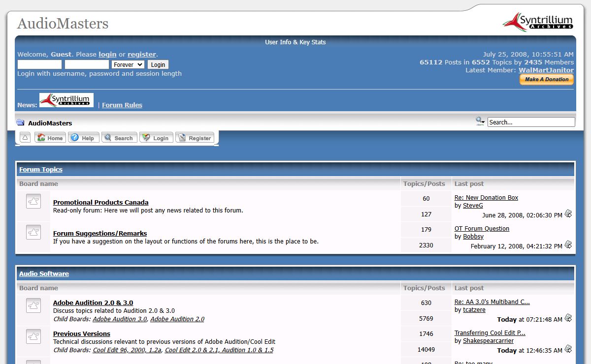The image size is (591, 364).
Task: Open last post Transferring Cool Edit P...
Action: pos(490,333)
